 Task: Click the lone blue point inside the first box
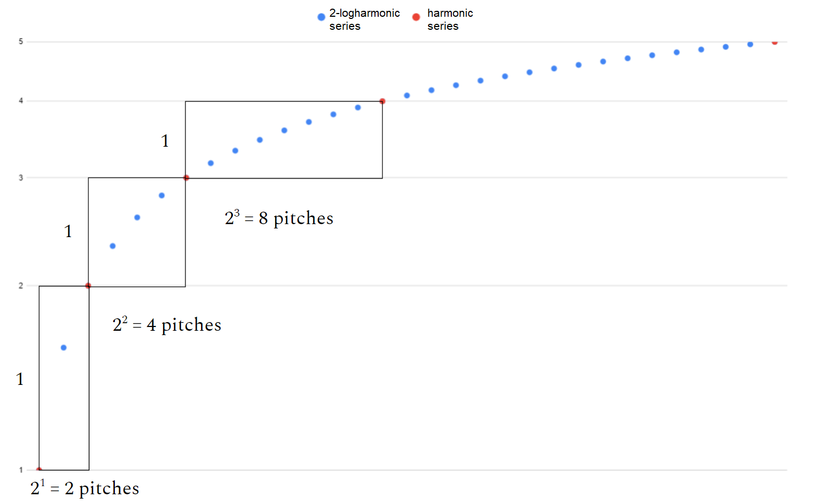tap(63, 348)
